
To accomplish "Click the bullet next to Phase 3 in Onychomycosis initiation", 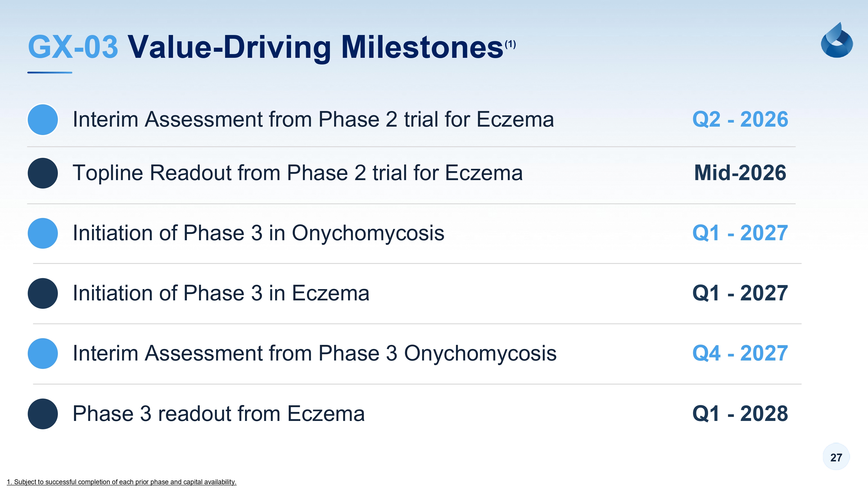I will tap(43, 233).
